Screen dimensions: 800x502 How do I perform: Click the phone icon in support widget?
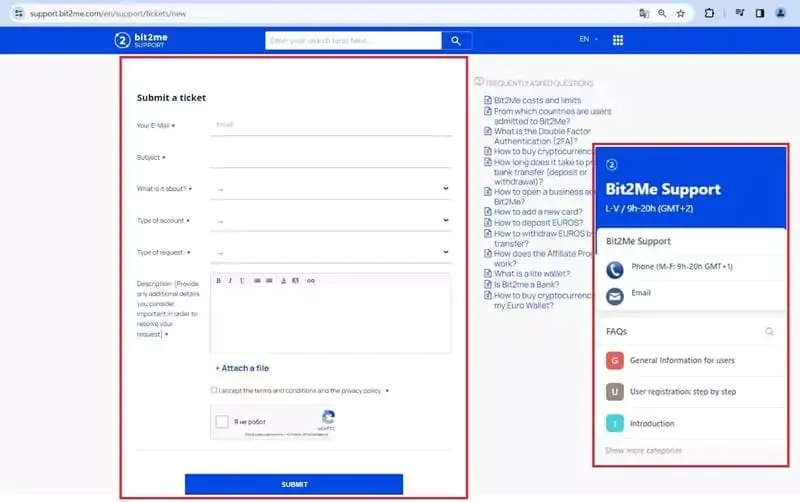[615, 269]
